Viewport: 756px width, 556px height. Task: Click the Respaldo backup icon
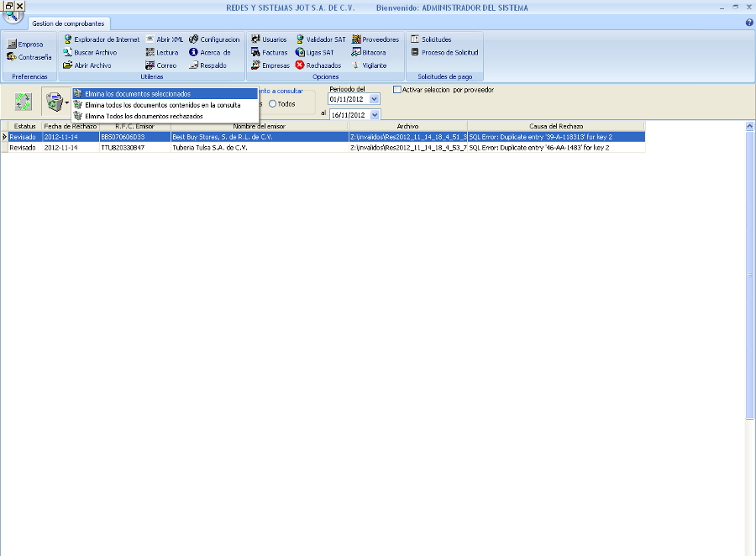207,66
